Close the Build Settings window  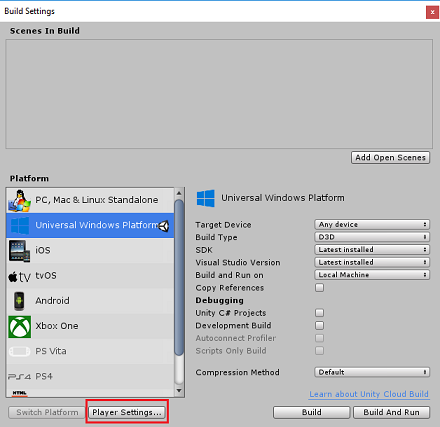[x=432, y=12]
